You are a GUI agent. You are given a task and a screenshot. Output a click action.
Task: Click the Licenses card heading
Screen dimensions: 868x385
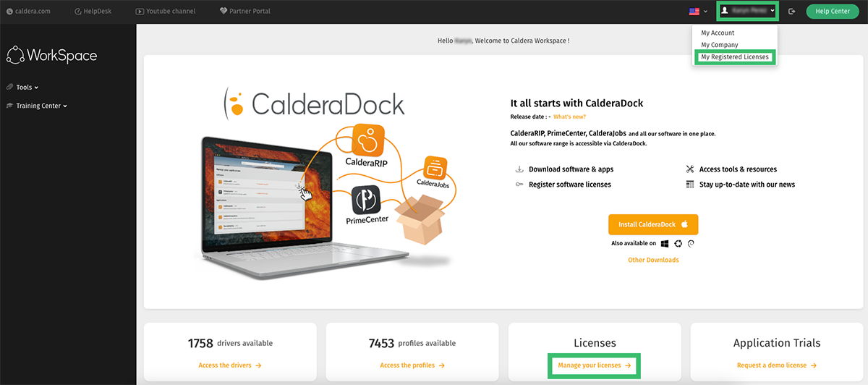(595, 343)
